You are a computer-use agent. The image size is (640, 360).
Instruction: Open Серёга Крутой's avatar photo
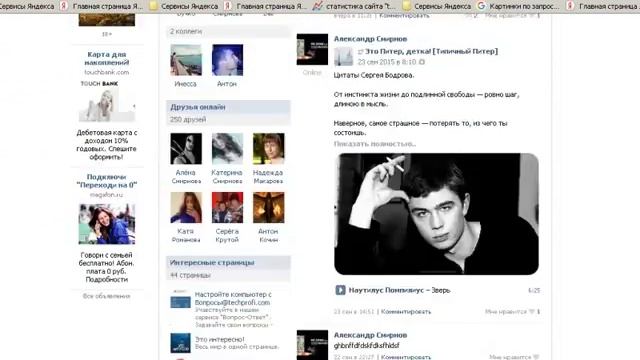pyautogui.click(x=227, y=208)
